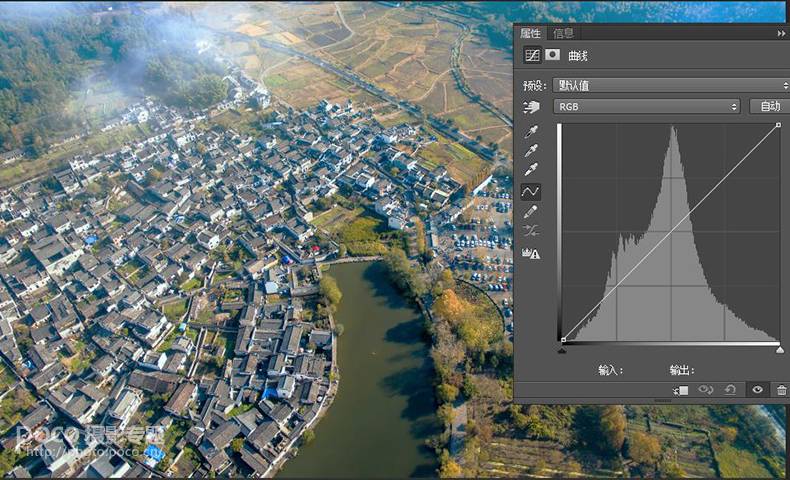
Task: Click the white point slider triangle
Action: (x=780, y=350)
